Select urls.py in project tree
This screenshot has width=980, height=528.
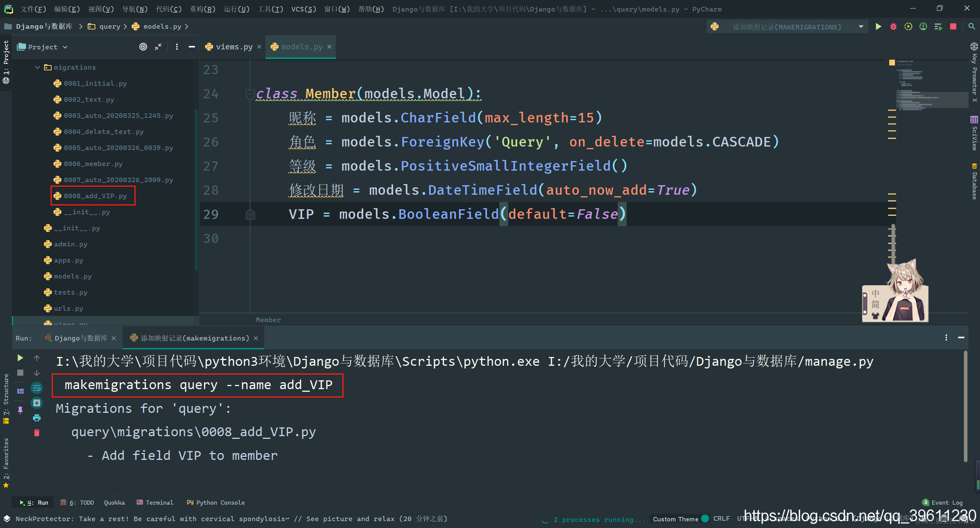[69, 308]
